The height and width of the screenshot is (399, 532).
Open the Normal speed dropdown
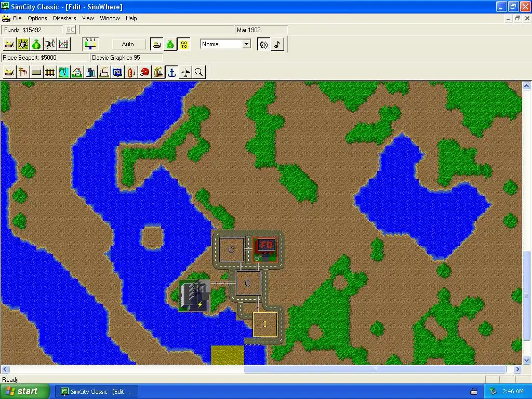point(247,44)
